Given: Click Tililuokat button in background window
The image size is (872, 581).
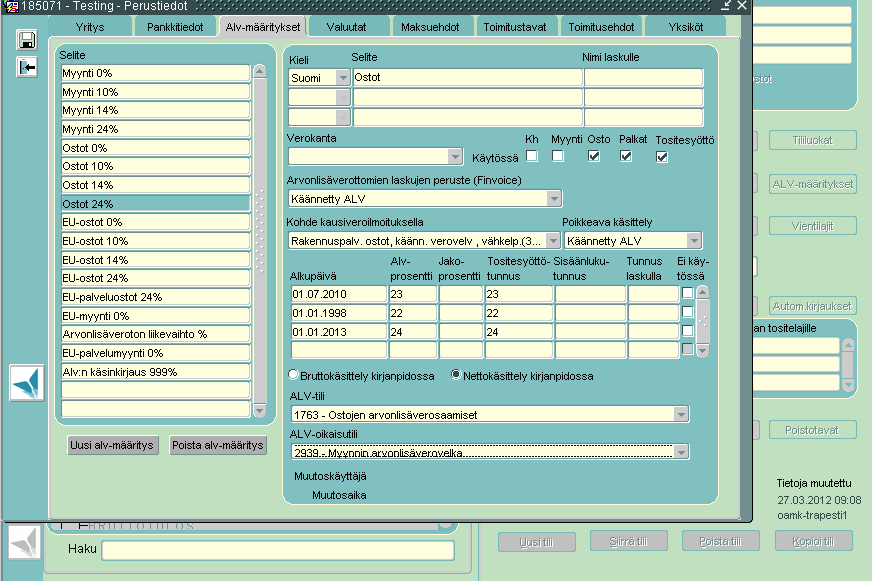Looking at the screenshot, I should coord(812,141).
